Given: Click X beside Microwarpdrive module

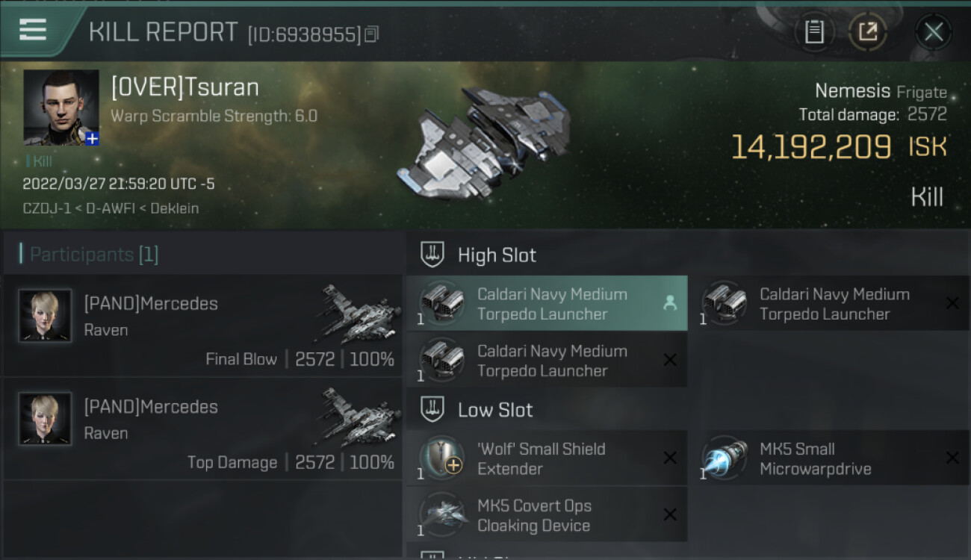Looking at the screenshot, I should click(952, 458).
